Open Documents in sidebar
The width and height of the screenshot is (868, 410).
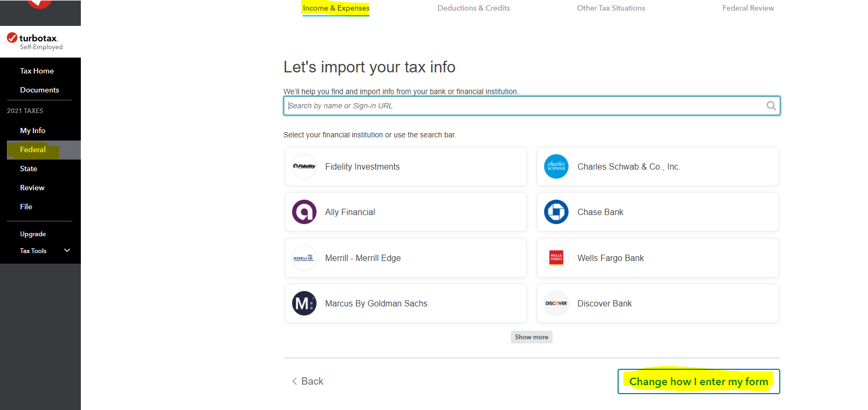tap(40, 90)
